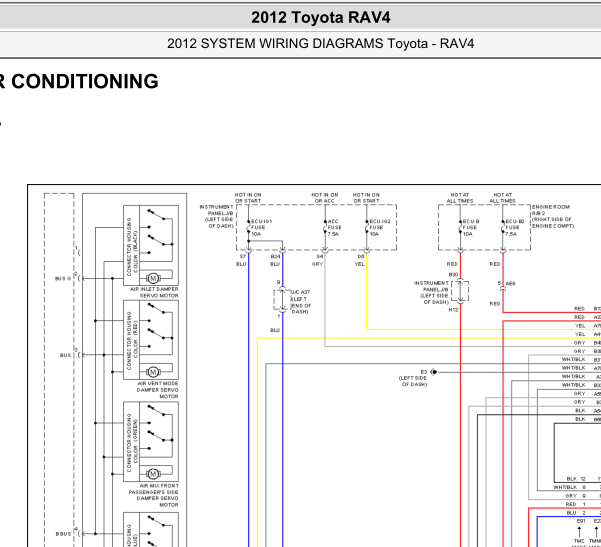
Task: Click the J/C A37 dashed connector box
Action: point(282,300)
